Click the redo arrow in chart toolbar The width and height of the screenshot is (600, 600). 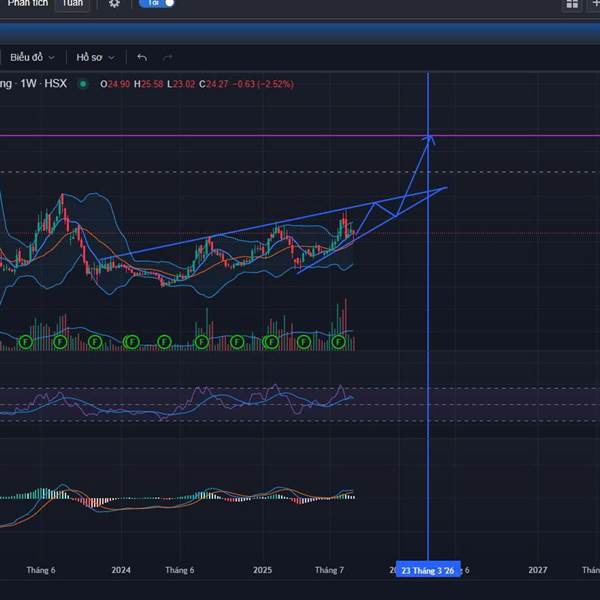point(167,58)
